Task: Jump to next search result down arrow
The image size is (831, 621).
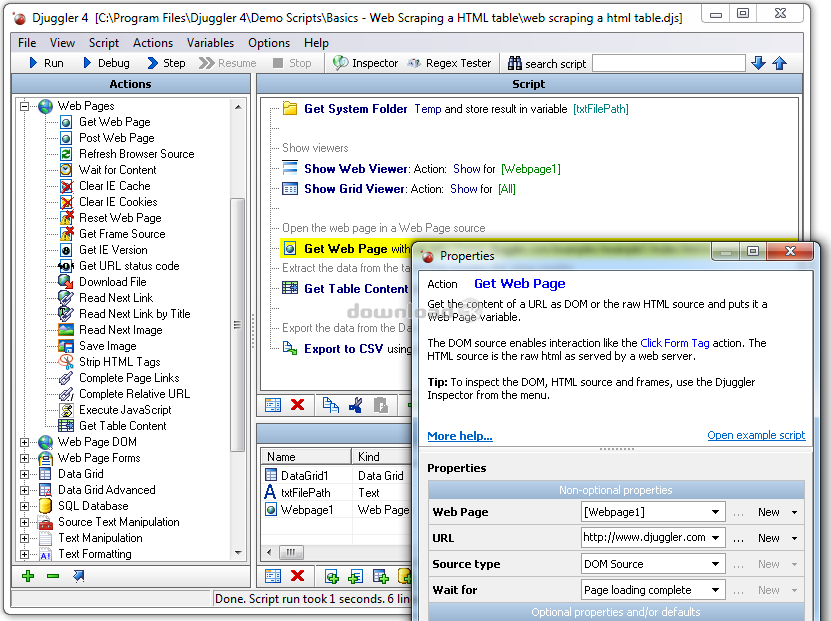Action: point(758,63)
